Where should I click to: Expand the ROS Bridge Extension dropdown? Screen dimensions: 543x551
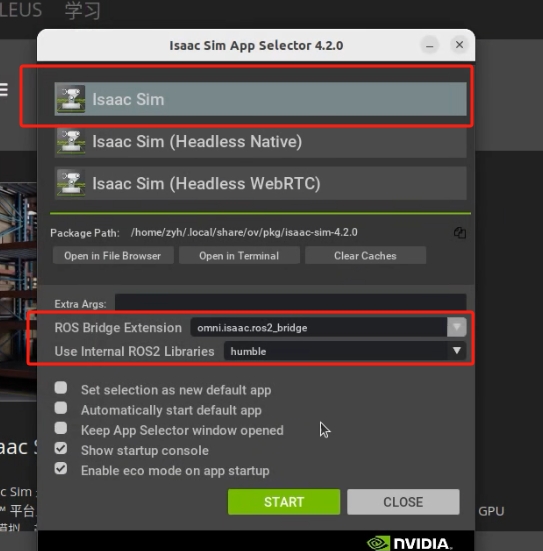click(457, 327)
